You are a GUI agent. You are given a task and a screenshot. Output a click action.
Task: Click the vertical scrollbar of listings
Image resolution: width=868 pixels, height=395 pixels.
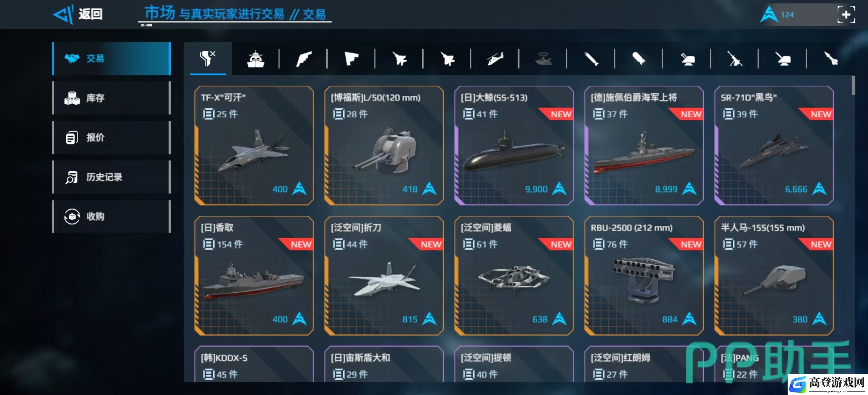click(x=853, y=85)
